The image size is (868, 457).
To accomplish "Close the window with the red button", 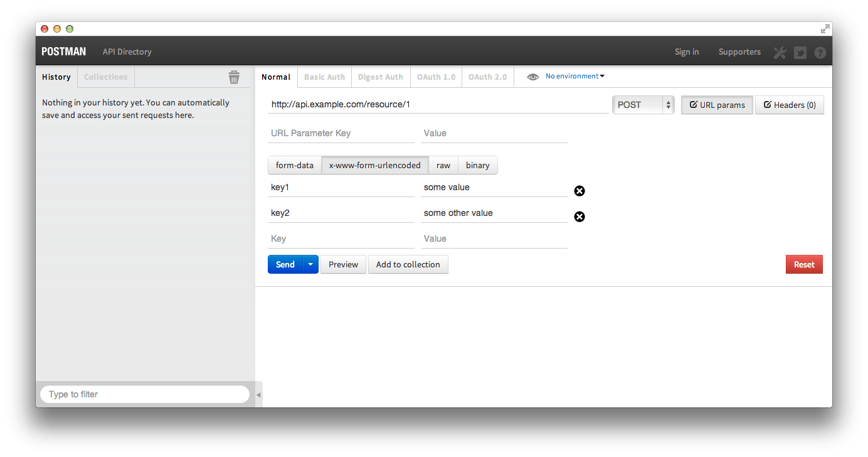I will tap(45, 29).
